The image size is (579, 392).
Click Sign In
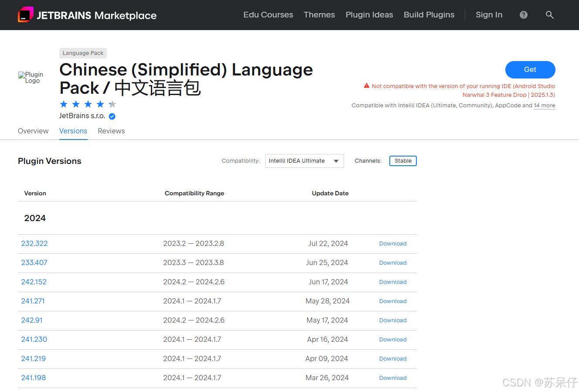point(489,15)
